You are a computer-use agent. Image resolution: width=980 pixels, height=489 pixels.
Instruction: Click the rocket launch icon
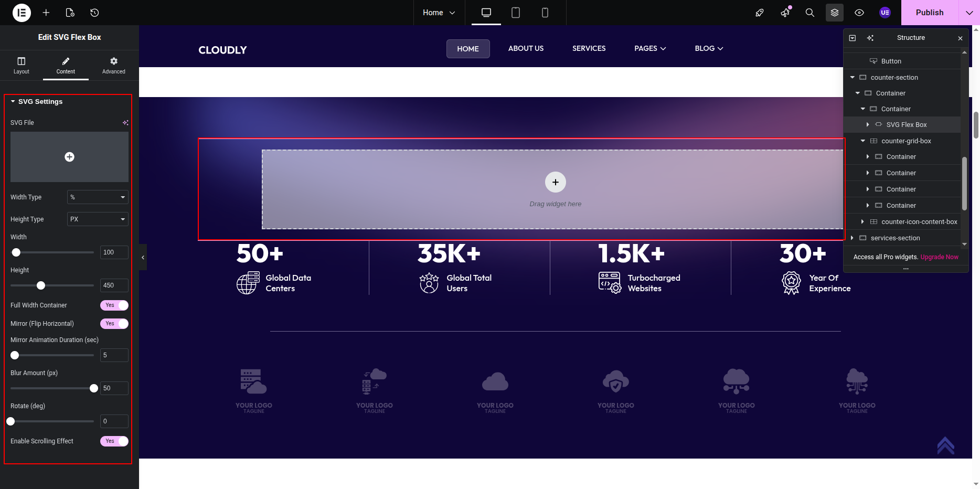pyautogui.click(x=759, y=13)
